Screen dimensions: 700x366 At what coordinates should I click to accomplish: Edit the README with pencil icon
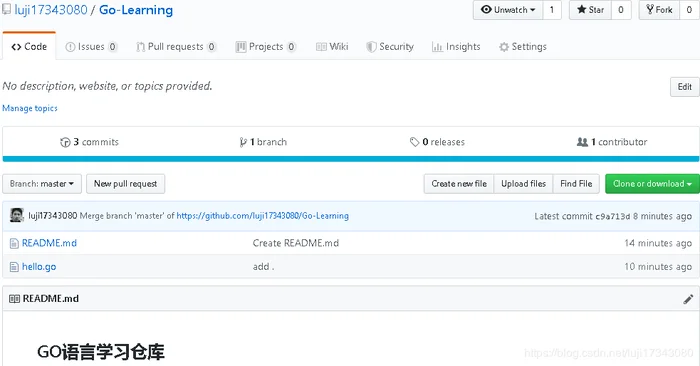(x=688, y=299)
